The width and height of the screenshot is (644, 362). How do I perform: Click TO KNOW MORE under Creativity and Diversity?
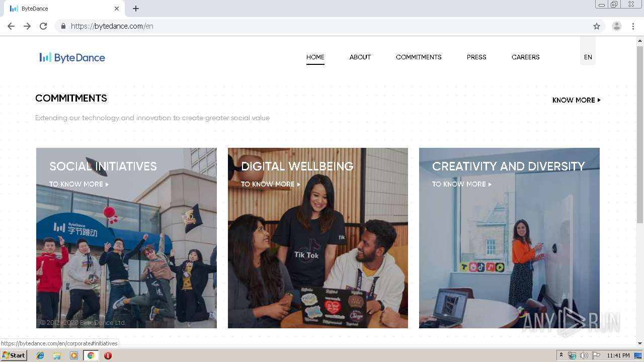pyautogui.click(x=462, y=184)
